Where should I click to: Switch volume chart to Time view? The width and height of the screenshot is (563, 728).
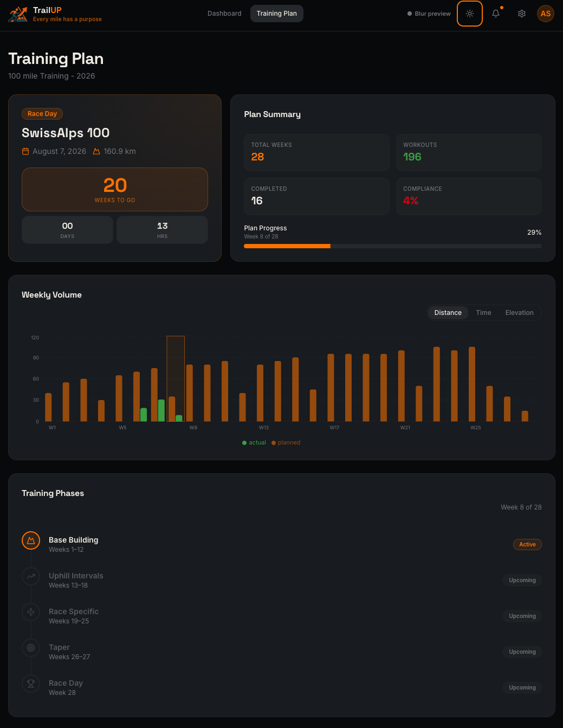pyautogui.click(x=483, y=313)
